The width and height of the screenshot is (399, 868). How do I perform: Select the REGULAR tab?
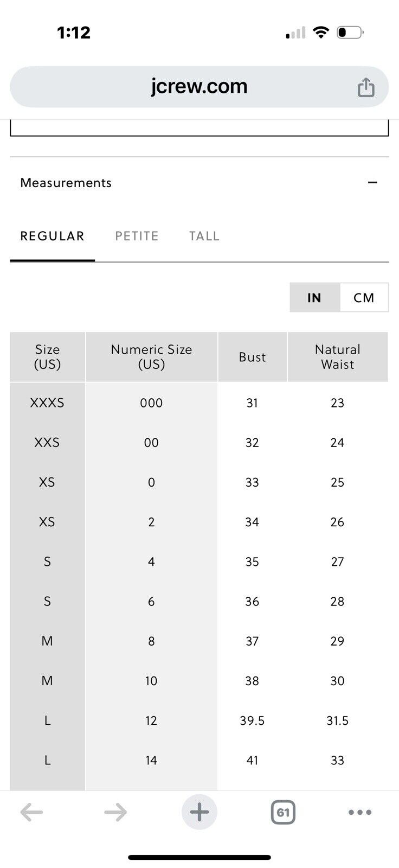point(53,236)
